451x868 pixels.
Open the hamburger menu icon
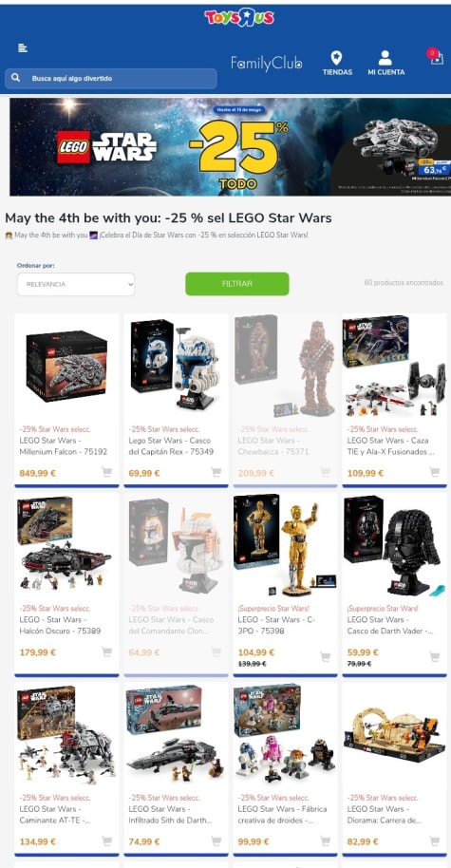tap(23, 48)
